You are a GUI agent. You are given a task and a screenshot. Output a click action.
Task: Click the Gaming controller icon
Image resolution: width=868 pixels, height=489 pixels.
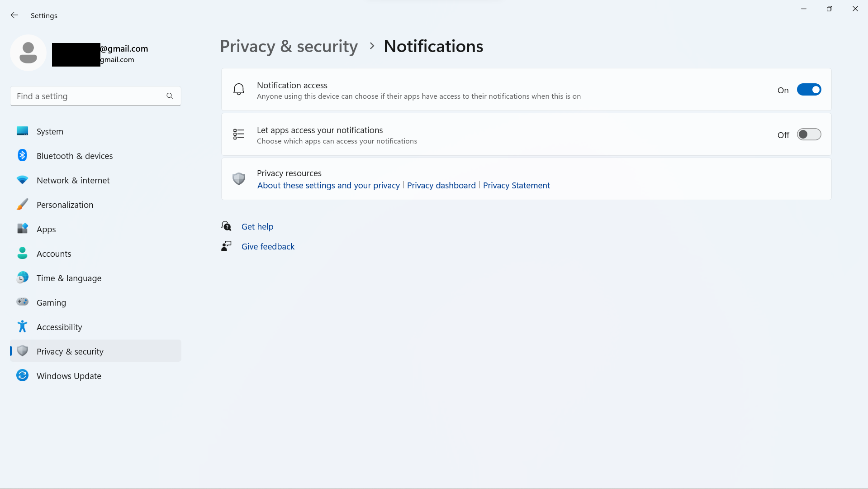coord(22,302)
